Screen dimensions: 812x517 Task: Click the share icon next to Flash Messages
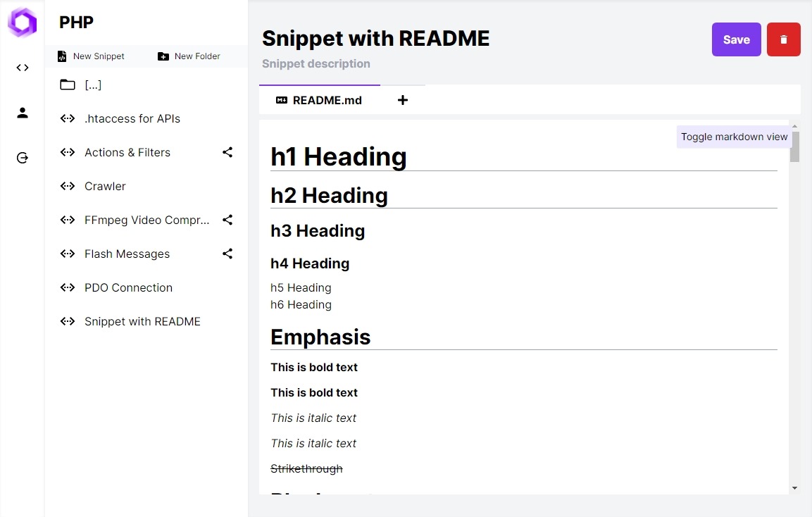(x=227, y=254)
